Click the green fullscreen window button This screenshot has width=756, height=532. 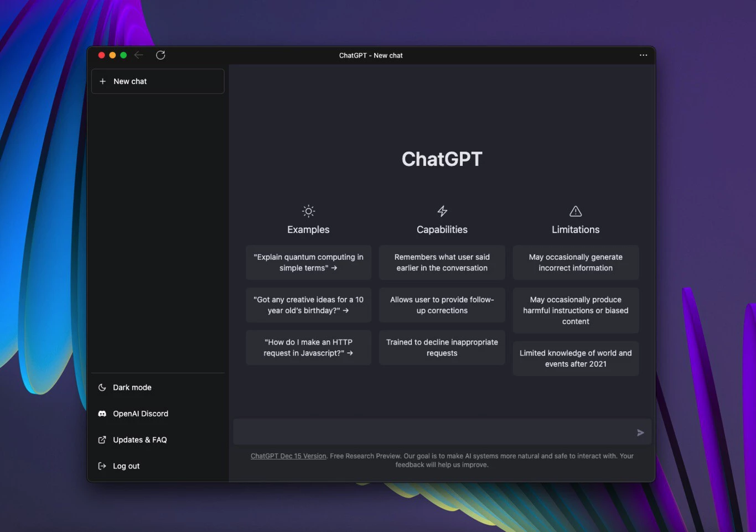click(x=123, y=55)
